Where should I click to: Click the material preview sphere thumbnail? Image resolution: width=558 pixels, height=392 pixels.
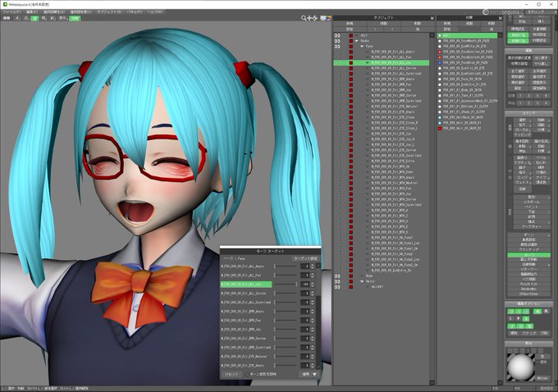pos(520,368)
